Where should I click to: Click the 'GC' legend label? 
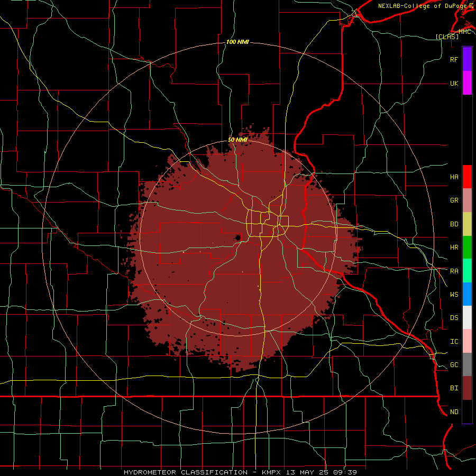click(x=454, y=365)
